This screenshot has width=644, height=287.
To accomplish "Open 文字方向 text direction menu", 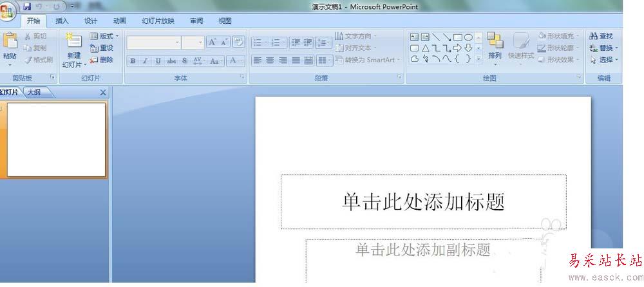I will (x=355, y=36).
